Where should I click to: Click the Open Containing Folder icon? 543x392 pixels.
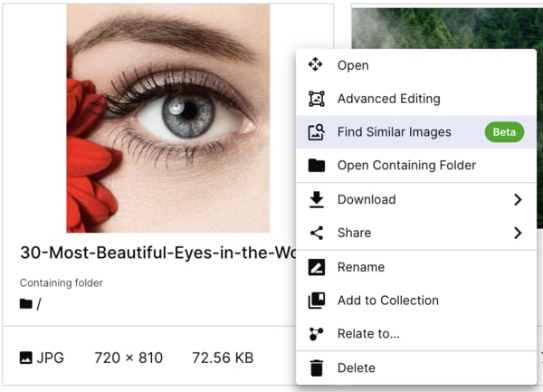point(317,165)
